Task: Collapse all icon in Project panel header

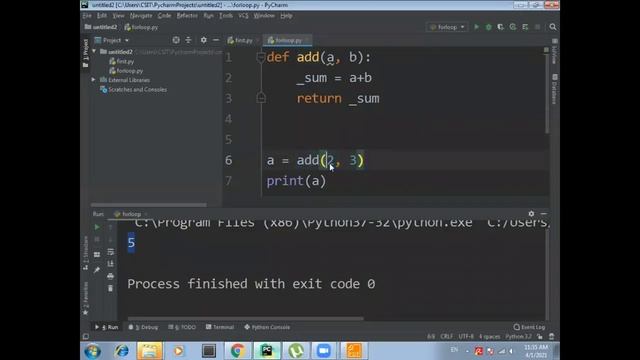Action: [188, 40]
